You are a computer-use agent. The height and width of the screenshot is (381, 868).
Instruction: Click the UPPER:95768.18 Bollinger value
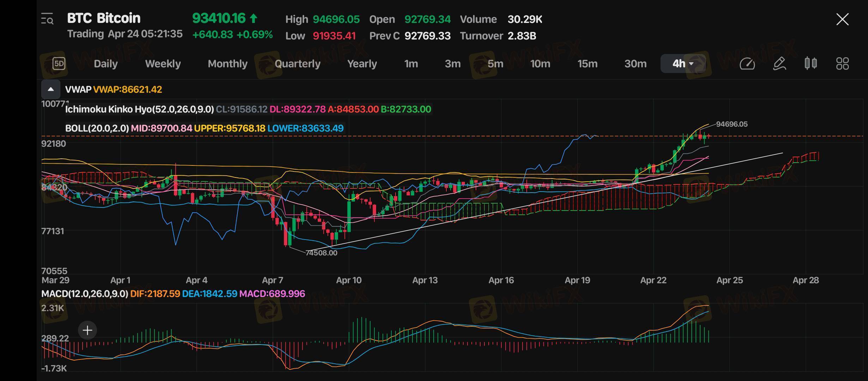pos(229,128)
